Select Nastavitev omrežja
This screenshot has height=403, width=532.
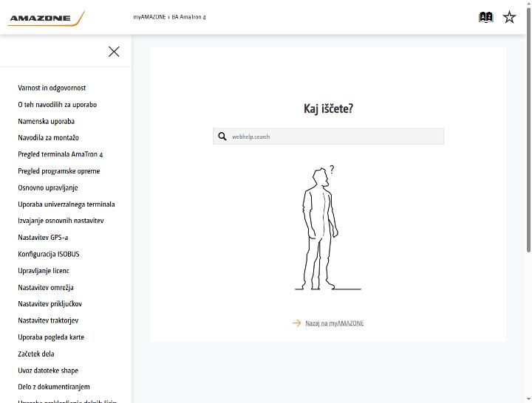pyautogui.click(x=46, y=287)
